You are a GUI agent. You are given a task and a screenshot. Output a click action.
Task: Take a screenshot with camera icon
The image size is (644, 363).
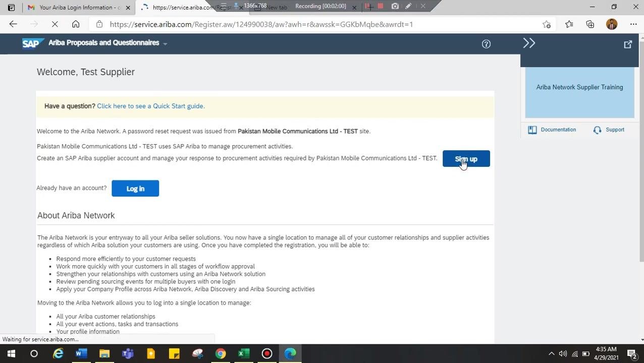click(x=395, y=7)
